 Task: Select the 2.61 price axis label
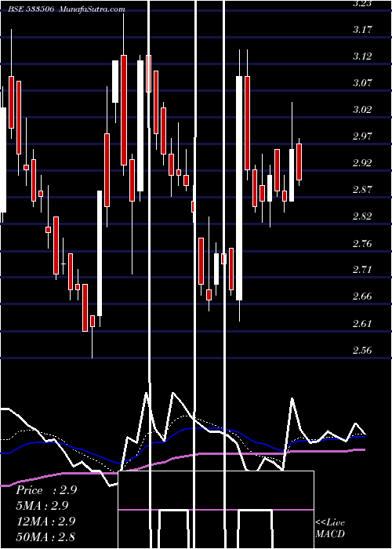coord(362,323)
